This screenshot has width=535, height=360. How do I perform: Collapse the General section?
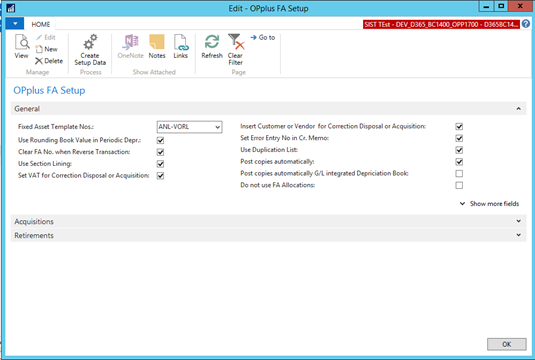pos(518,109)
